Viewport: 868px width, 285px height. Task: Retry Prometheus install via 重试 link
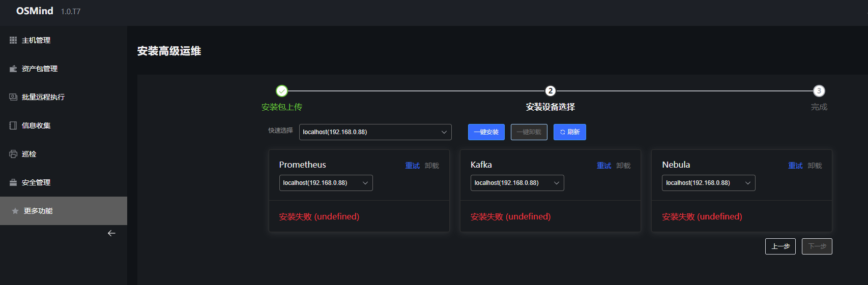coord(412,166)
